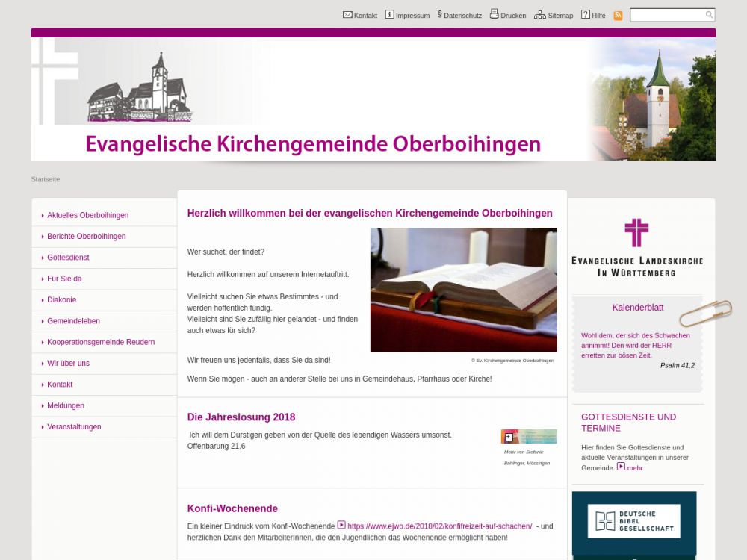Enlarge the Jahreslosung motif thumbnail

point(528,437)
